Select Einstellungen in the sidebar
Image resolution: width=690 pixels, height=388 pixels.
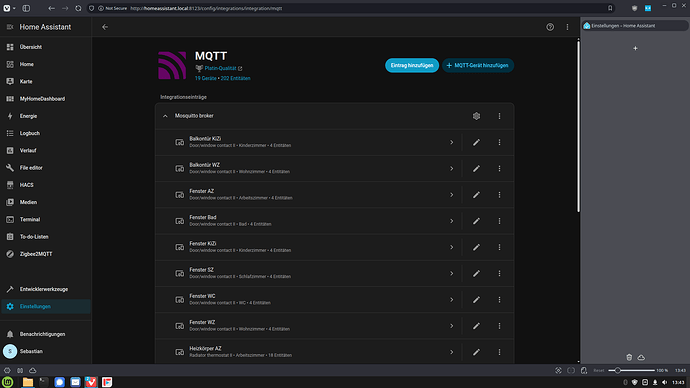pos(46,307)
